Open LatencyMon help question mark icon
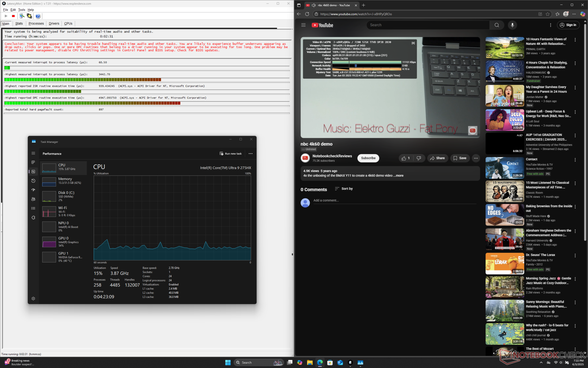The width and height of the screenshot is (588, 368). pyautogui.click(x=38, y=16)
